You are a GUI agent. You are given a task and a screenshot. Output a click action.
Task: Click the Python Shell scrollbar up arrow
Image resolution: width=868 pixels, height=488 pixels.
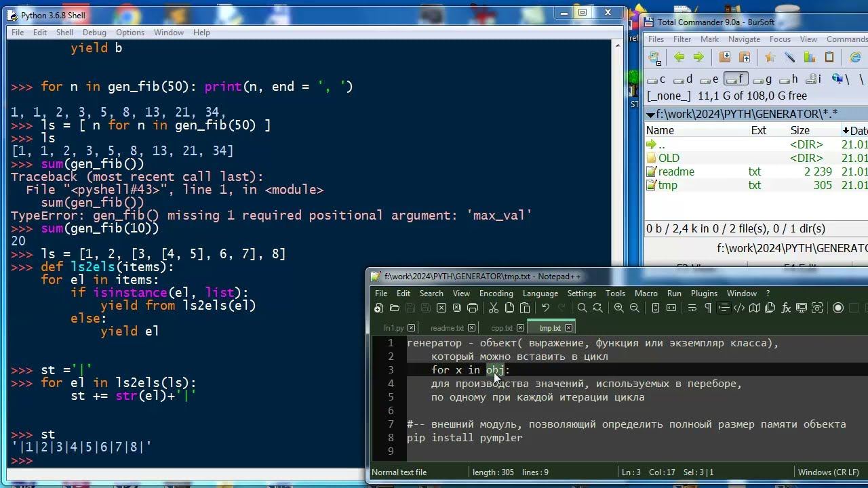(x=618, y=45)
